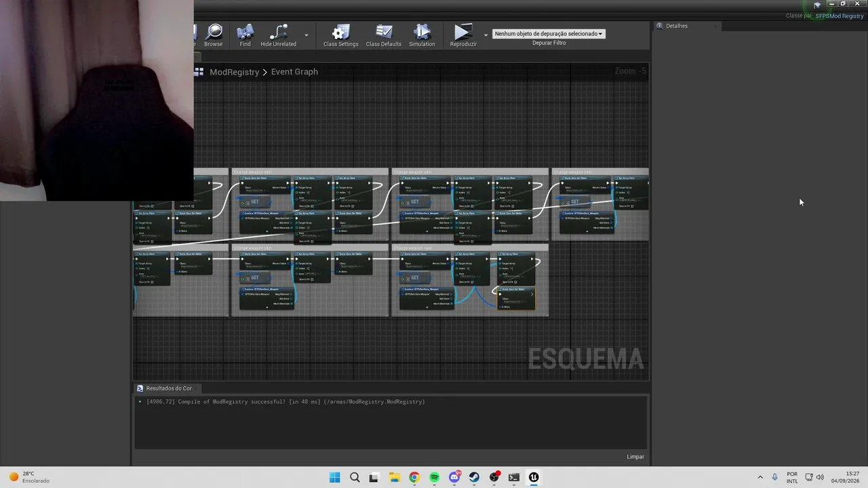The height and width of the screenshot is (488, 868).
Task: Click the Reproduzir play button
Action: pyautogui.click(x=463, y=35)
